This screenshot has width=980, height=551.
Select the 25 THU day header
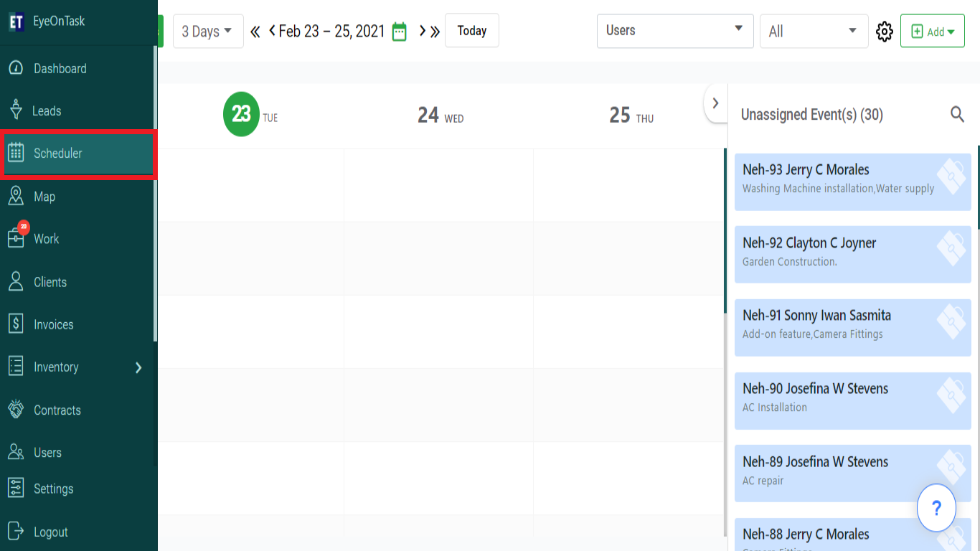(631, 116)
